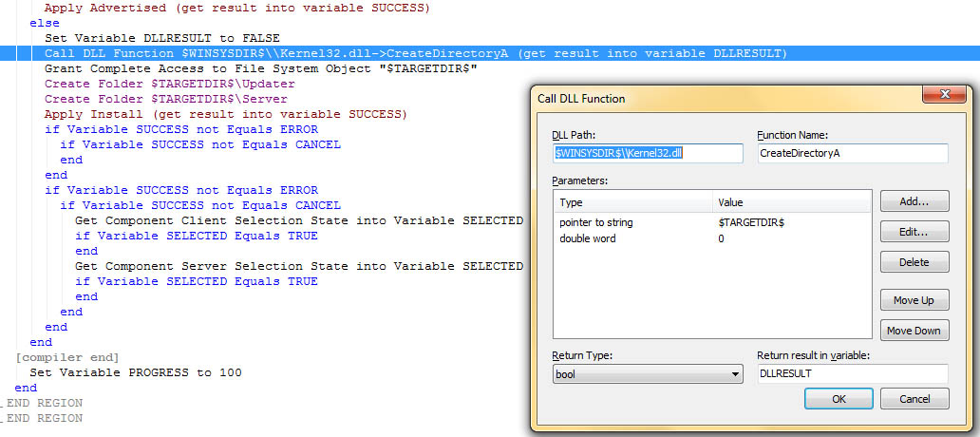Select Set Variable PROGRESS to 100 line
The width and height of the screenshot is (980, 437).
(x=136, y=372)
